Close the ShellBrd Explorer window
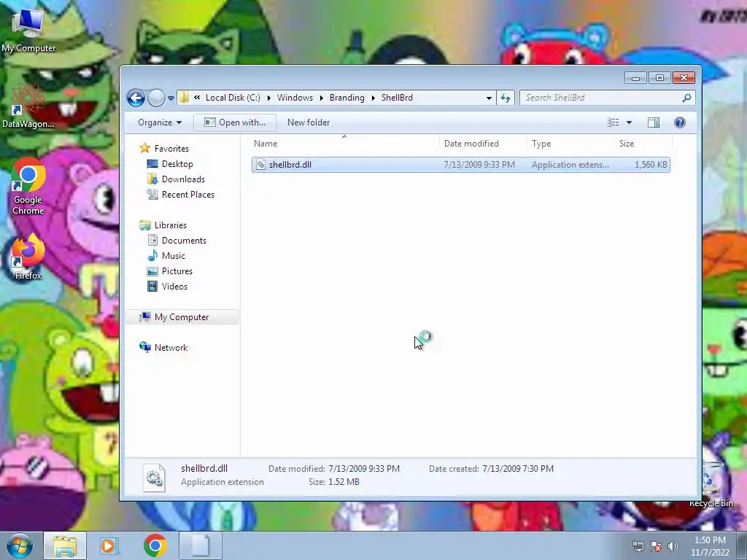The width and height of the screenshot is (747, 560). (684, 77)
